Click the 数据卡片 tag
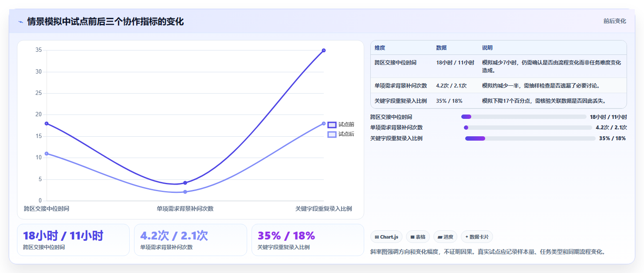The image size is (644, 273). pyautogui.click(x=477, y=237)
